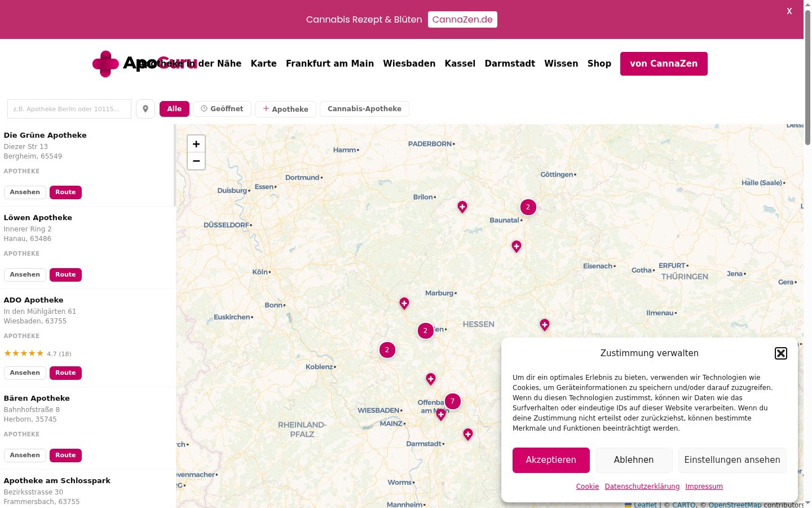
Task: Click Ansehen for Bären Apotheke
Action: click(x=25, y=456)
